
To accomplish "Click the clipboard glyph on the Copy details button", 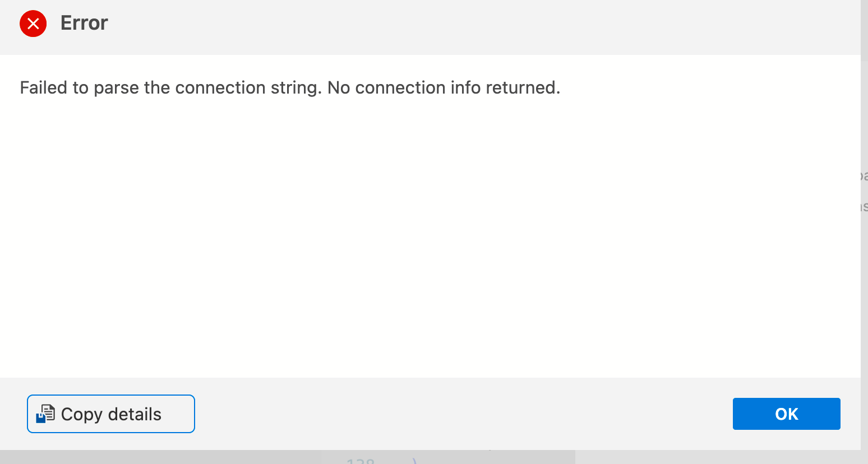I will [45, 414].
